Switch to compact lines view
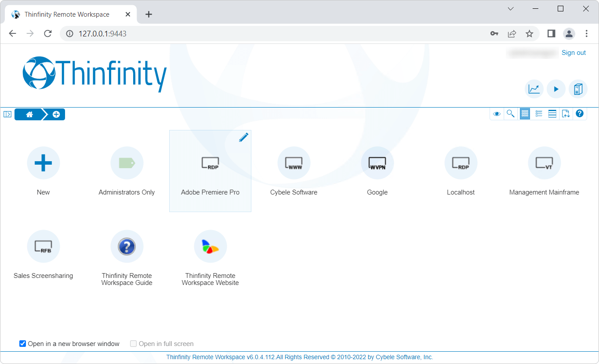This screenshot has width=599, height=364. 552,114
